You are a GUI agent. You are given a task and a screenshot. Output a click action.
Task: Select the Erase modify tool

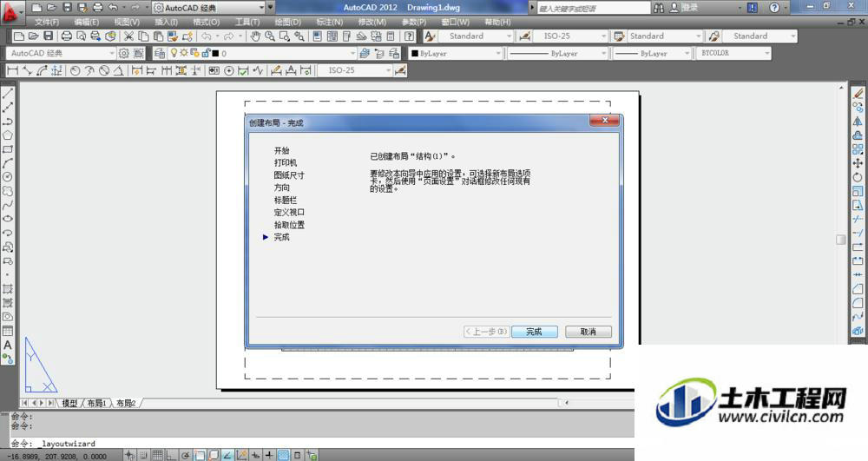coord(858,94)
